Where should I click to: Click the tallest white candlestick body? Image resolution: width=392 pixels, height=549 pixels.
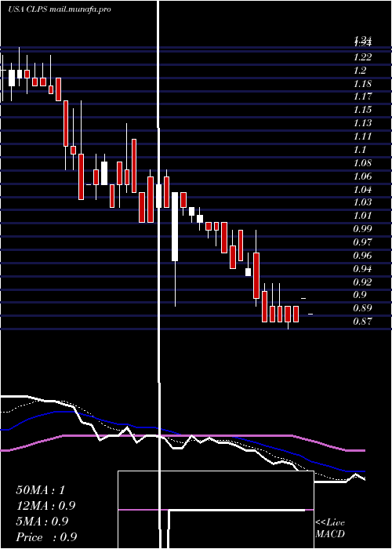[x=175, y=227]
